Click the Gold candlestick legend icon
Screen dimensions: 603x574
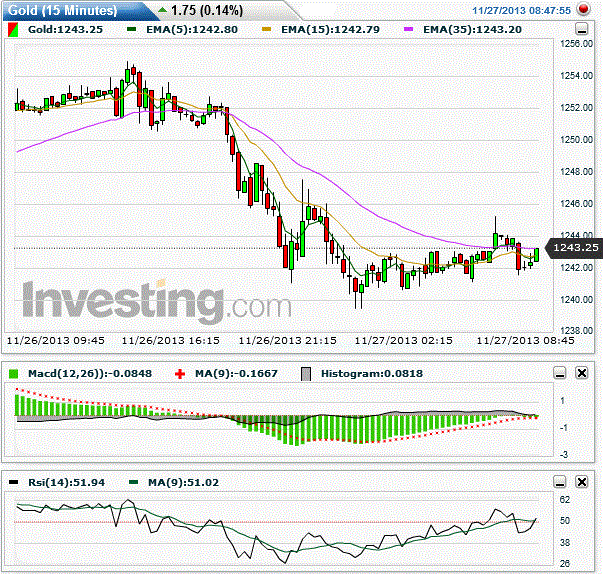pyautogui.click(x=13, y=30)
